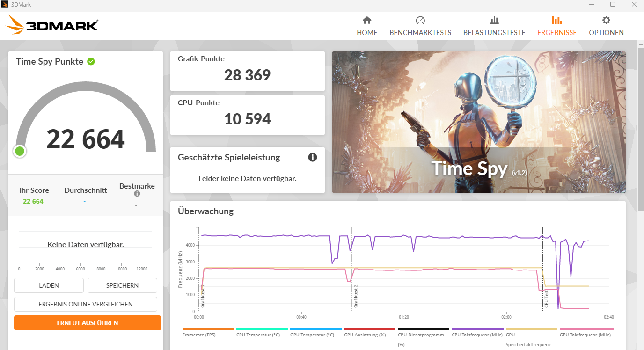Click the Überwachung section heading
The height and width of the screenshot is (350, 644).
click(205, 211)
